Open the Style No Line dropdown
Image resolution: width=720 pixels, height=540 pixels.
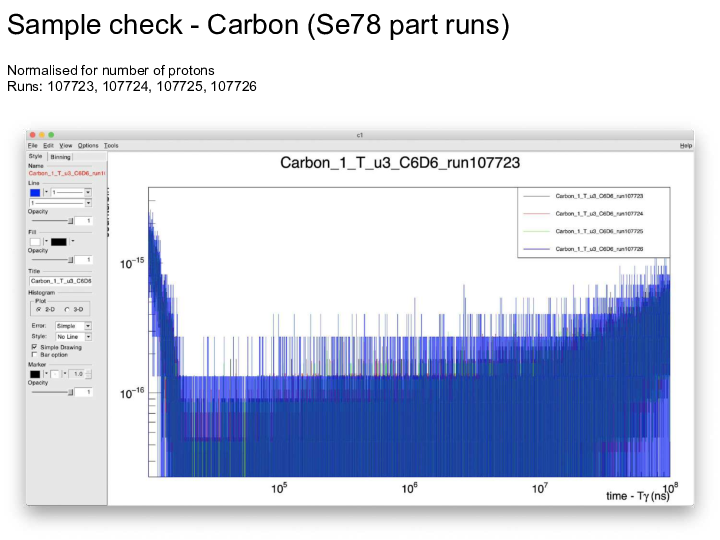point(73,337)
